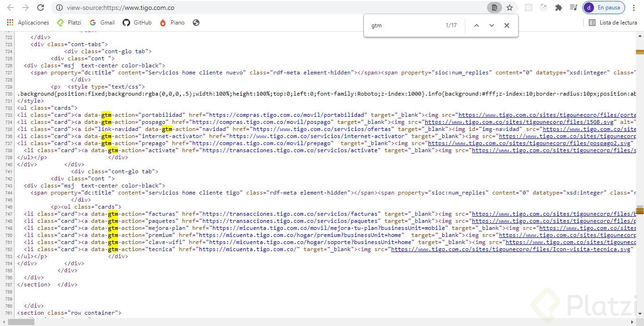This screenshot has width=644, height=326.
Task: Click the find-in-page icon in address bar
Action: [x=495, y=8]
